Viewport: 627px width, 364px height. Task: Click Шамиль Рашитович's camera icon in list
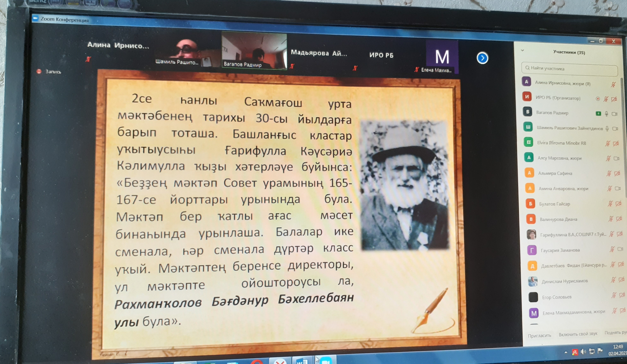(x=615, y=129)
